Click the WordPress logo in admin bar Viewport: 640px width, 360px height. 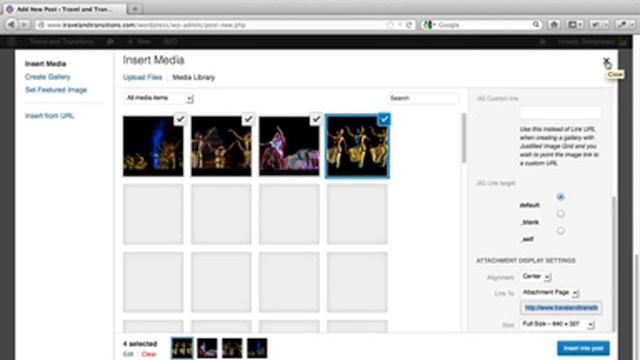pos(11,42)
